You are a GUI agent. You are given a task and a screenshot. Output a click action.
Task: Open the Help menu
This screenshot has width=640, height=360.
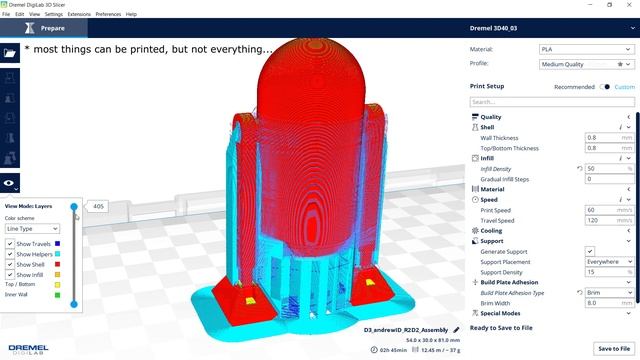[x=131, y=14]
